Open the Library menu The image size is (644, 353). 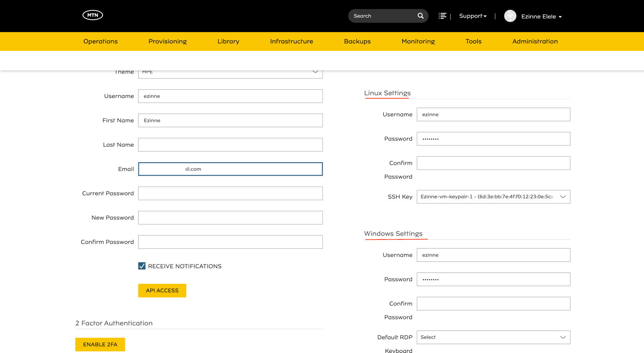pyautogui.click(x=228, y=41)
